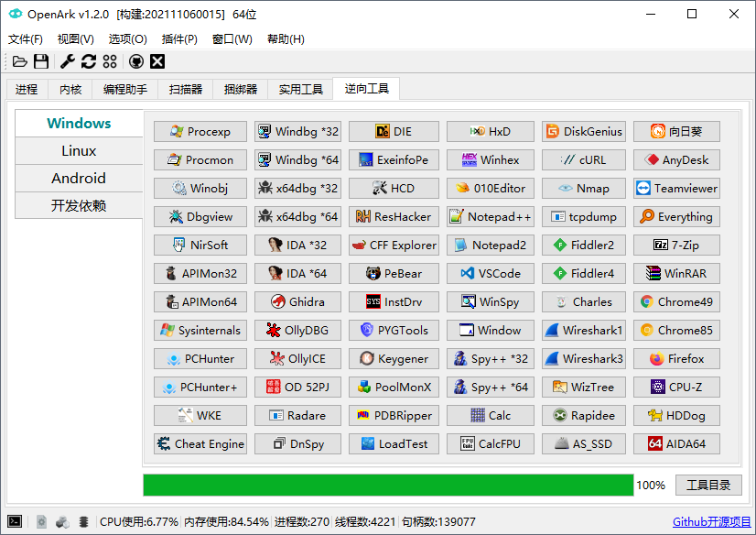Open the GitHub toolbar icon

click(136, 61)
